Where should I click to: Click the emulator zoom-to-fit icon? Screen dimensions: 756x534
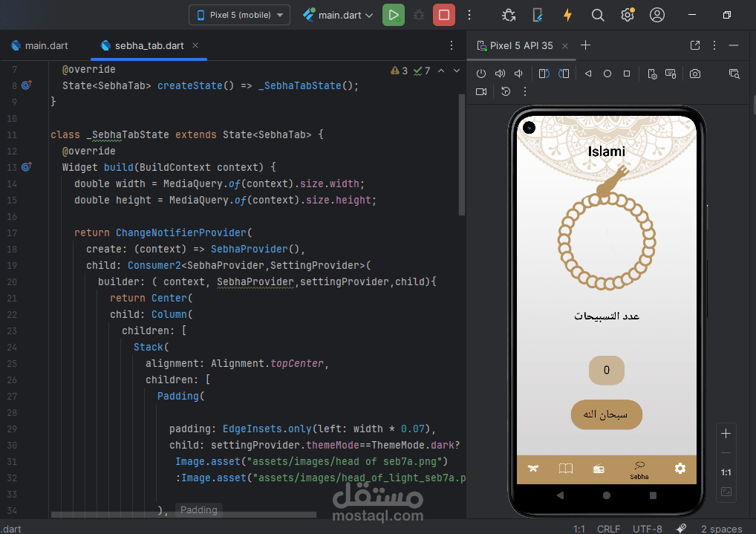pyautogui.click(x=726, y=492)
